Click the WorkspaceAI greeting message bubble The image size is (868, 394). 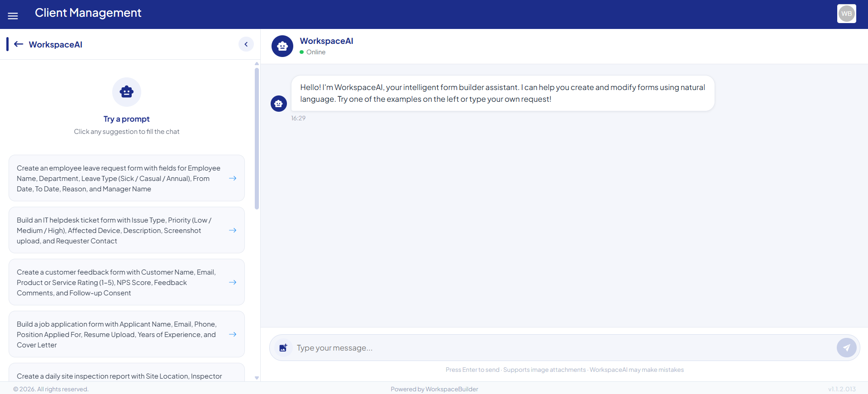502,93
